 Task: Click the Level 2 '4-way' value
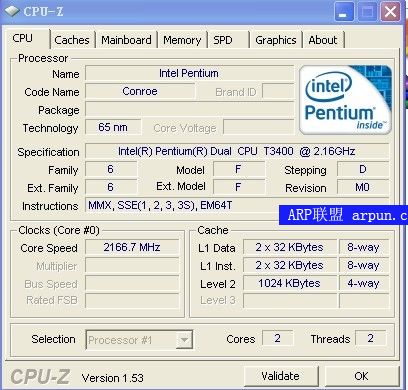click(x=364, y=283)
